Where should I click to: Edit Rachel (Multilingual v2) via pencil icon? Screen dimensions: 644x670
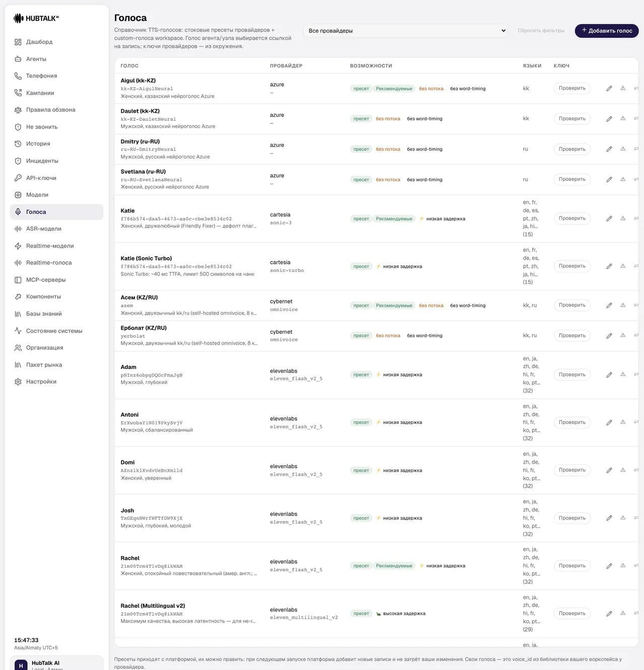(x=609, y=614)
